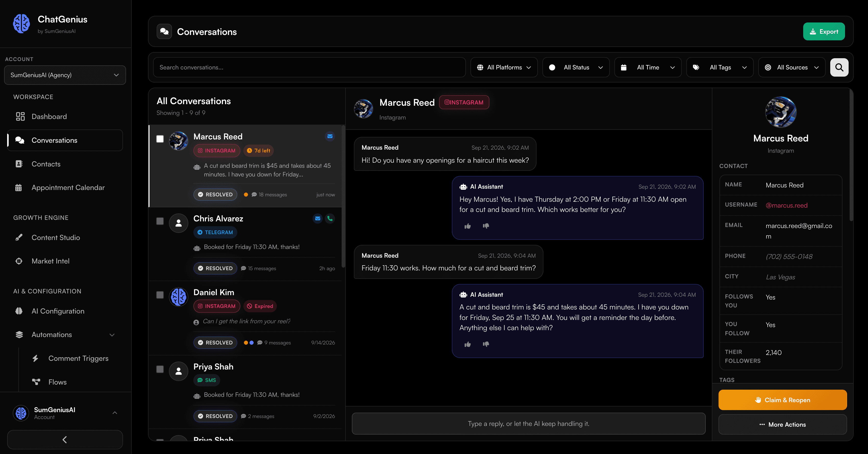
Task: Open the All Status filter dropdown
Action: (576, 67)
